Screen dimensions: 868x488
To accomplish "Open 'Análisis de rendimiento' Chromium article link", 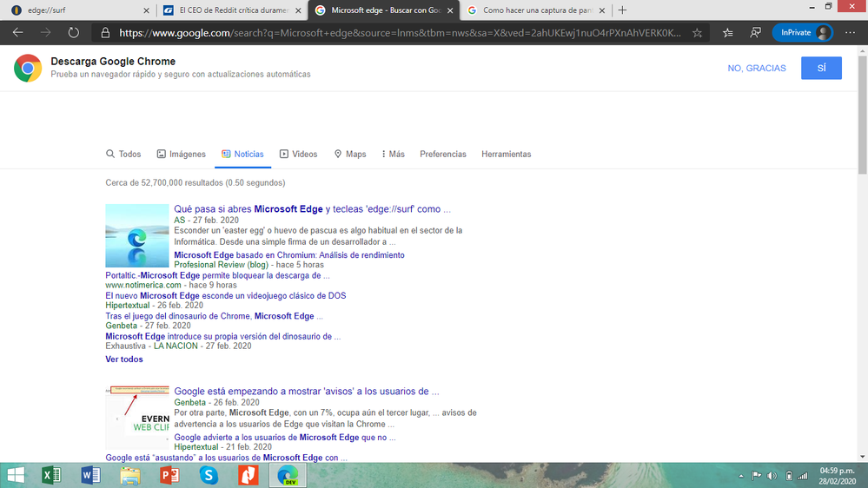I will 289,255.
